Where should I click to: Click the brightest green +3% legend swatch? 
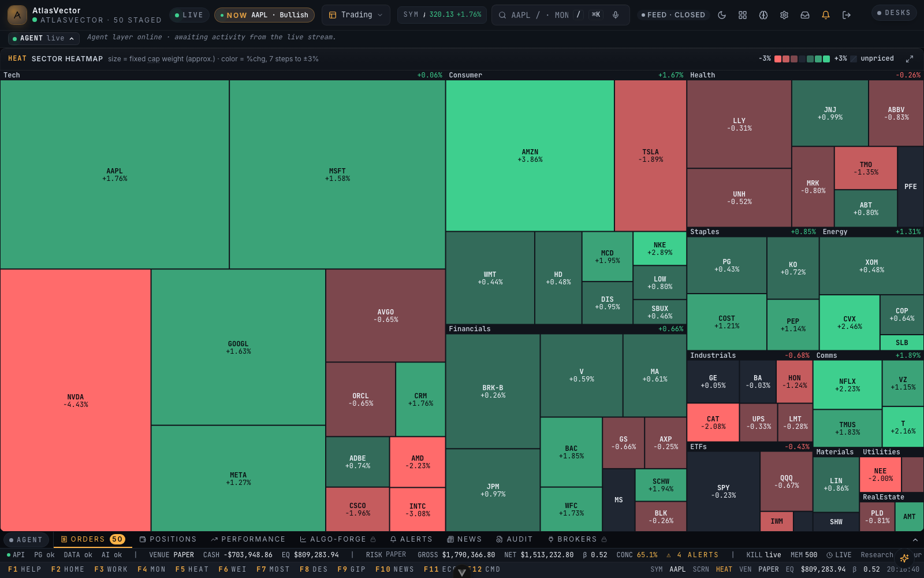(x=826, y=59)
